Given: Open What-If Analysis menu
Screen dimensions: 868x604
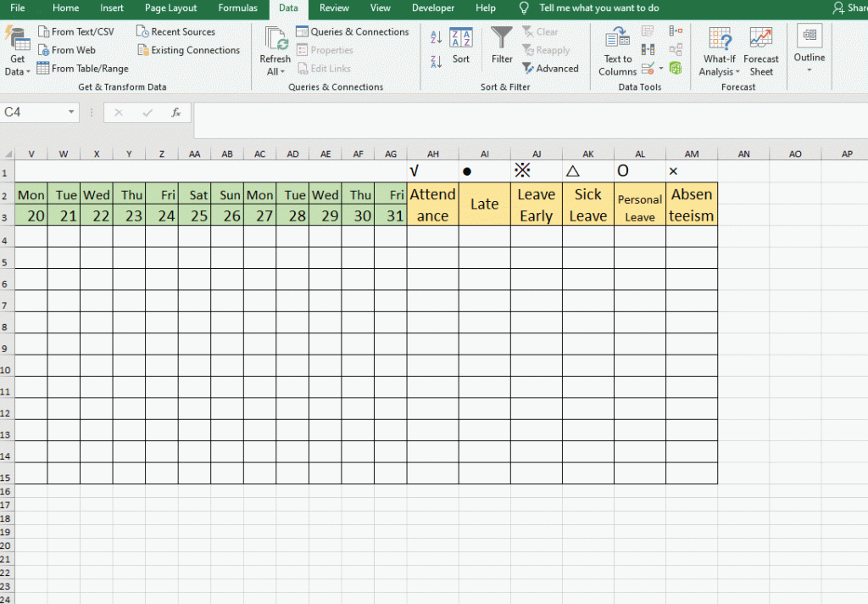Looking at the screenshot, I should tap(719, 52).
